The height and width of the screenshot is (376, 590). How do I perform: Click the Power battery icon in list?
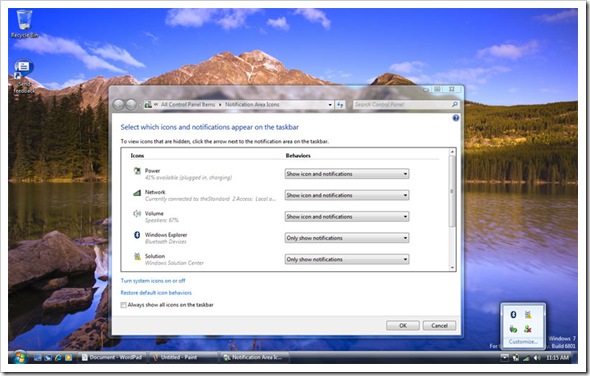pos(137,171)
